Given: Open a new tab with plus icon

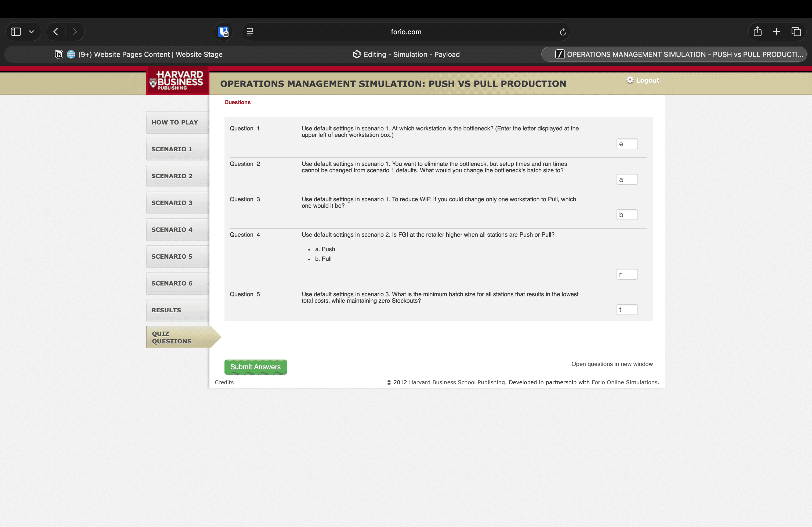Looking at the screenshot, I should [777, 32].
